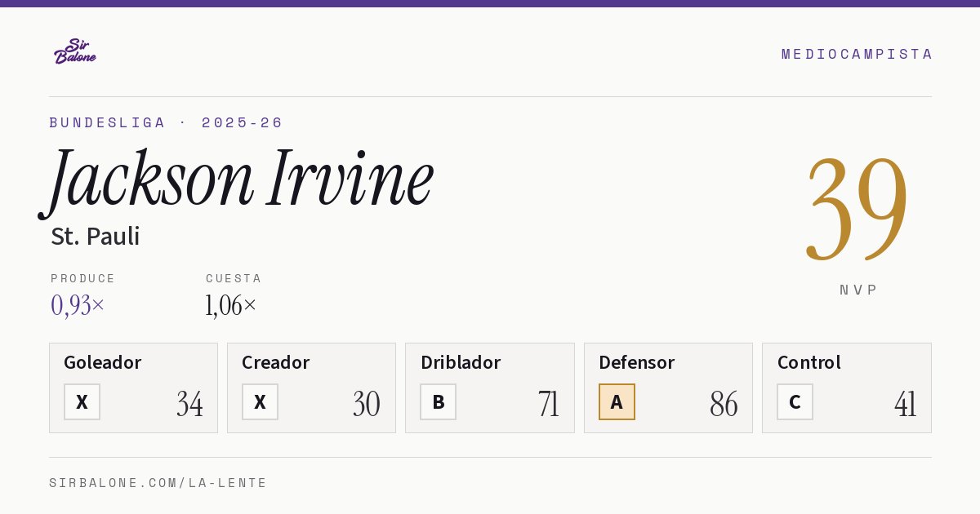Click the Goleador card title
The height and width of the screenshot is (514, 980).
click(103, 362)
